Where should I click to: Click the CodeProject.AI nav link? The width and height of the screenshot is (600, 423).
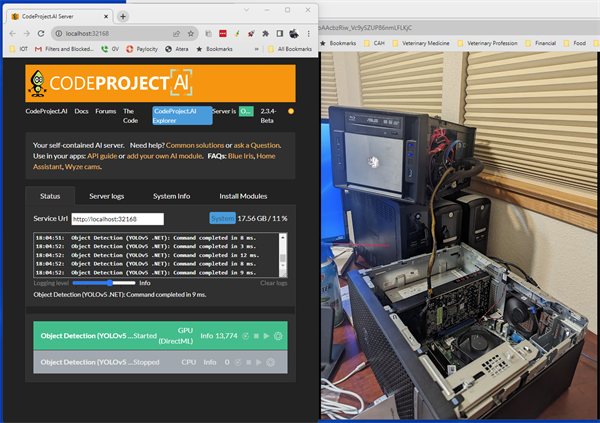coord(46,111)
